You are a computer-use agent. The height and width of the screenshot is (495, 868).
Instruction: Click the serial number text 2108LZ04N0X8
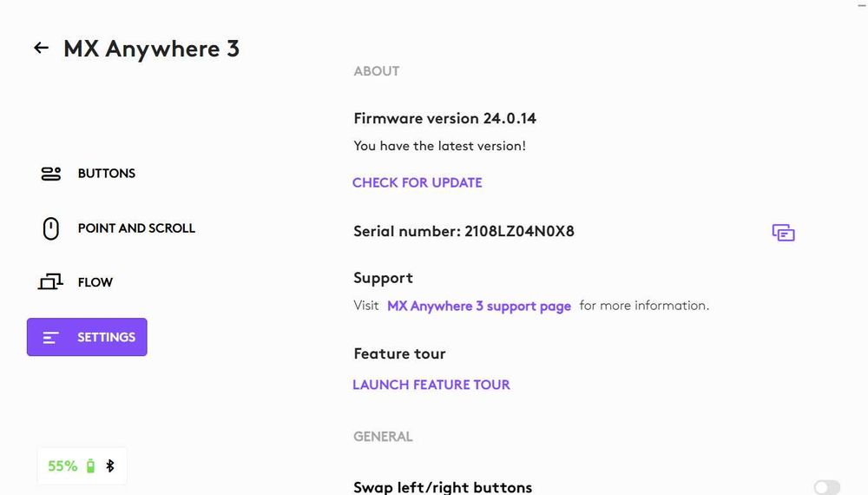tap(519, 232)
